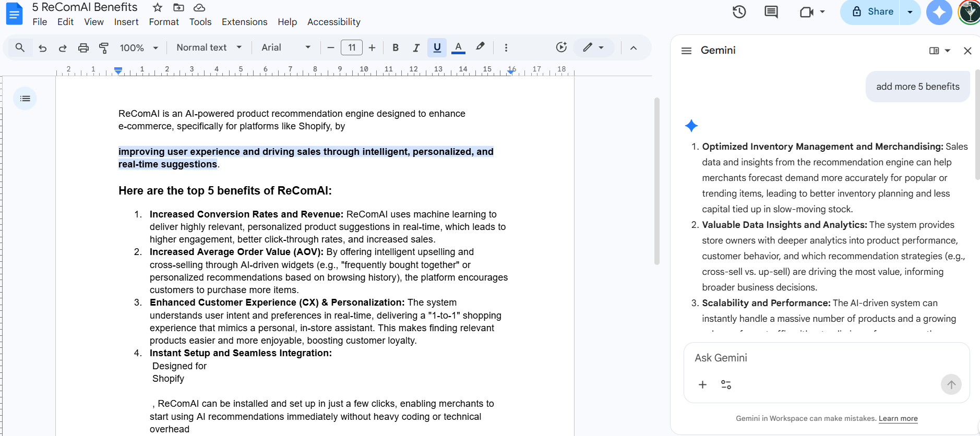Activate the paint format tool
This screenshot has width=980, height=436.
click(x=104, y=48)
